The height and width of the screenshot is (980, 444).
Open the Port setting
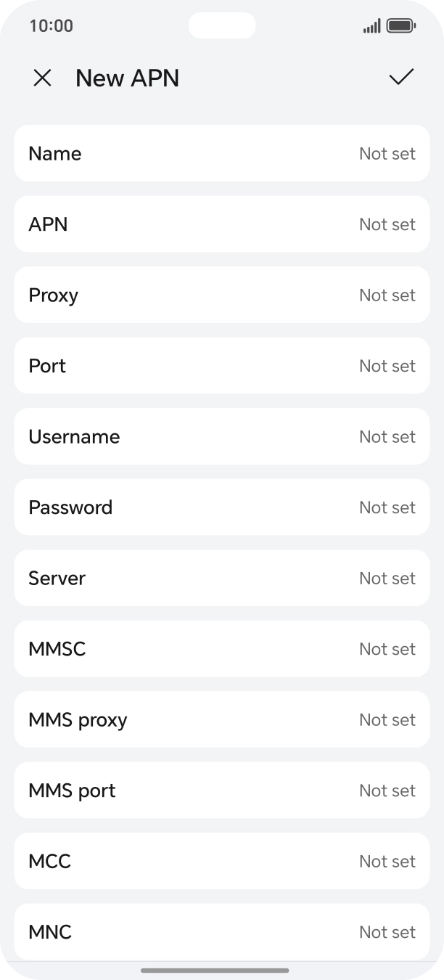point(222,366)
